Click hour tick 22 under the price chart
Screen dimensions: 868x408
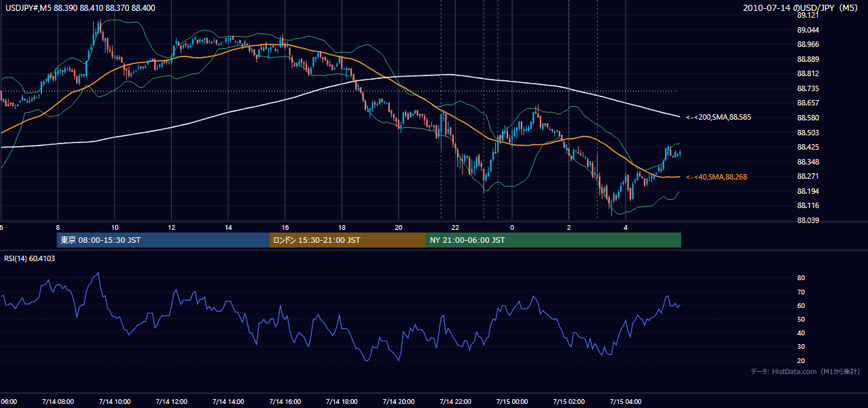(455, 227)
